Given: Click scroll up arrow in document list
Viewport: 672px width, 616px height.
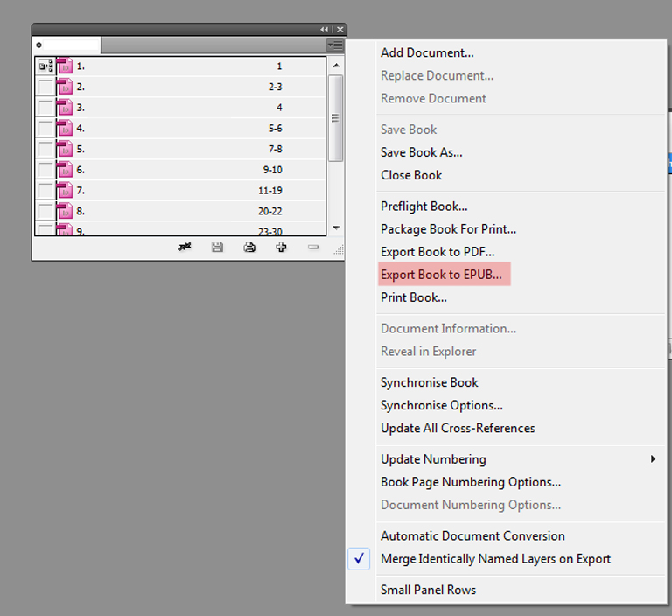Looking at the screenshot, I should tap(336, 66).
